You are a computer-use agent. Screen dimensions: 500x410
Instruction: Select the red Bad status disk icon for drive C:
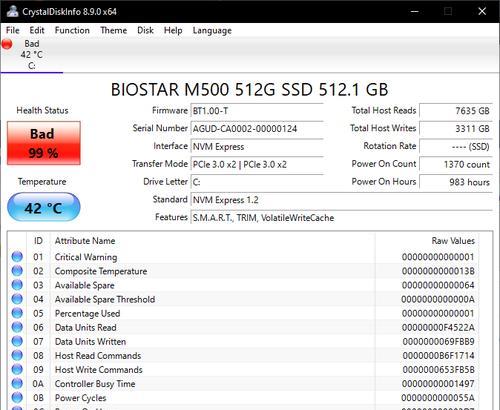[7, 44]
